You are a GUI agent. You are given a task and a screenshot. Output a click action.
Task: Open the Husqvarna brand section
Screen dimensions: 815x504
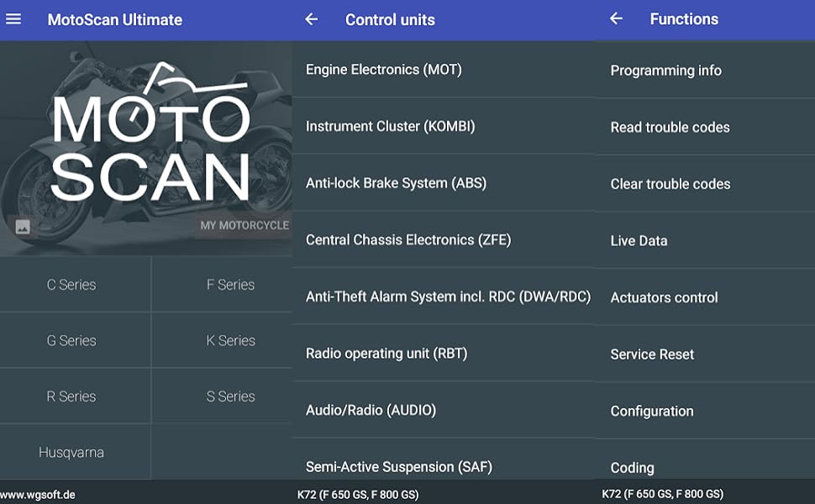(72, 451)
